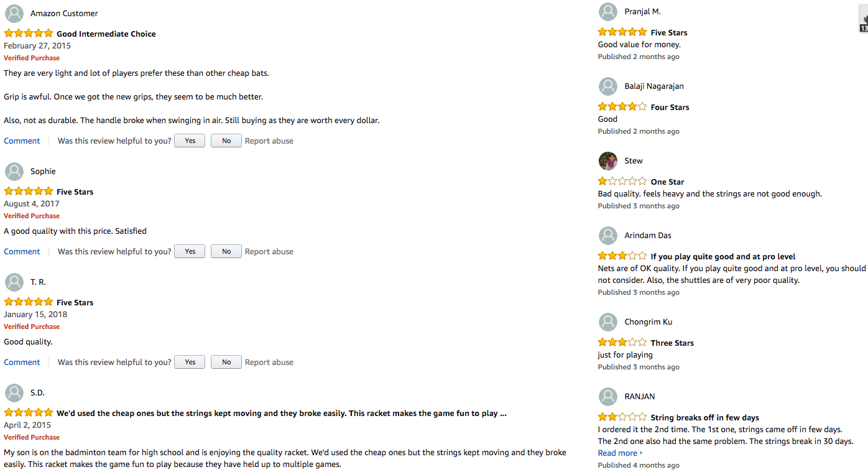Screen dimensions: 868x472
Task: Click the star rating on Stew's review
Action: (622, 182)
